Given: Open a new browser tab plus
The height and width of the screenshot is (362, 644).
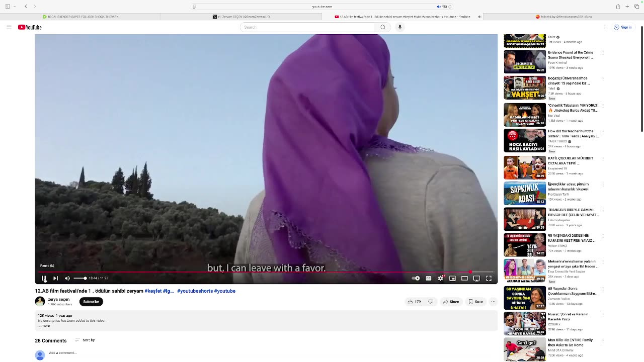Looking at the screenshot, I should (627, 7).
